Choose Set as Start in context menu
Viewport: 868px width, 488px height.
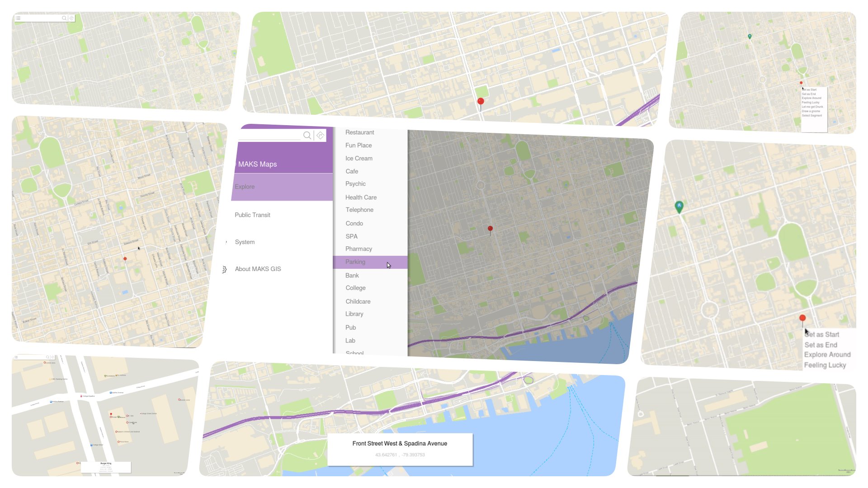(x=822, y=335)
